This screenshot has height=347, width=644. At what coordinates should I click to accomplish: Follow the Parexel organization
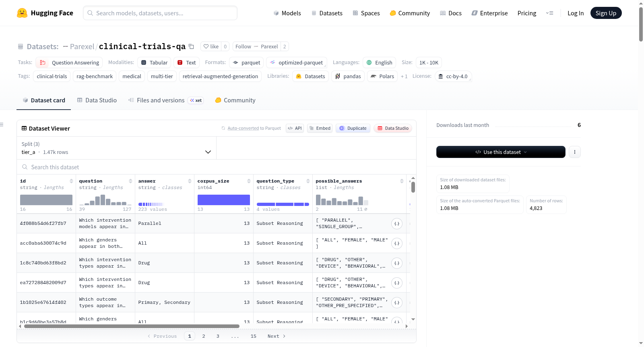tap(256, 46)
